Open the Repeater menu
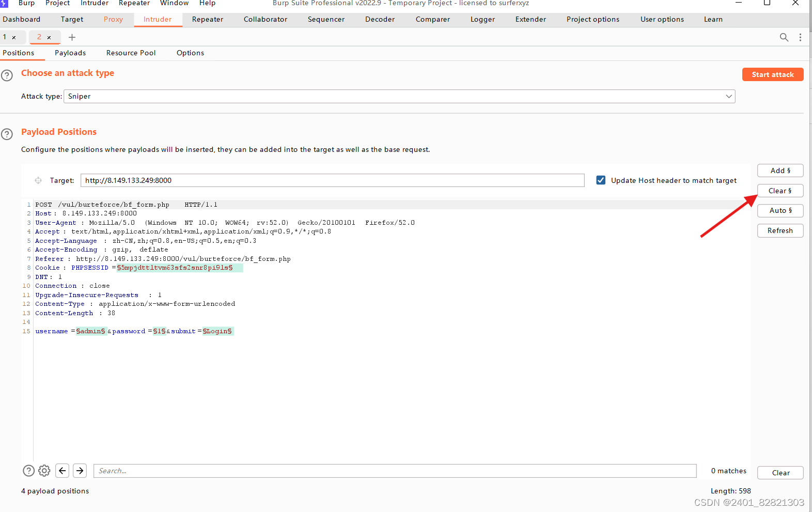 [x=134, y=3]
